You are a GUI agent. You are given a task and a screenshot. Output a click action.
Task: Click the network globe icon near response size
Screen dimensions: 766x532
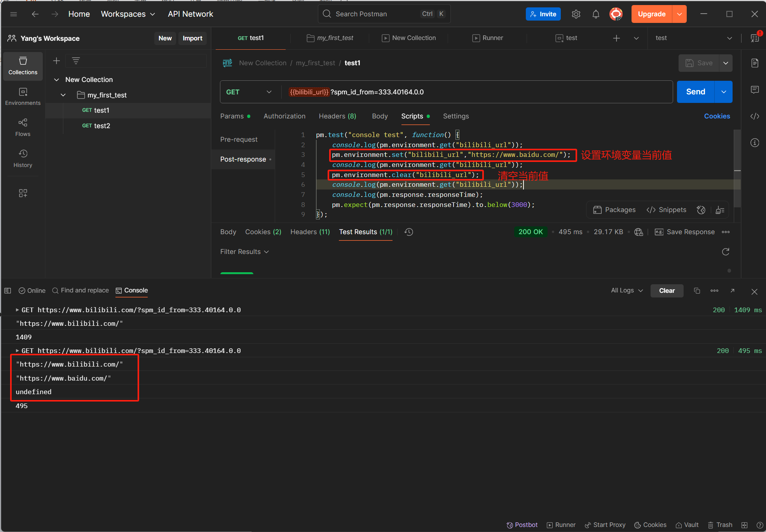[x=639, y=232]
